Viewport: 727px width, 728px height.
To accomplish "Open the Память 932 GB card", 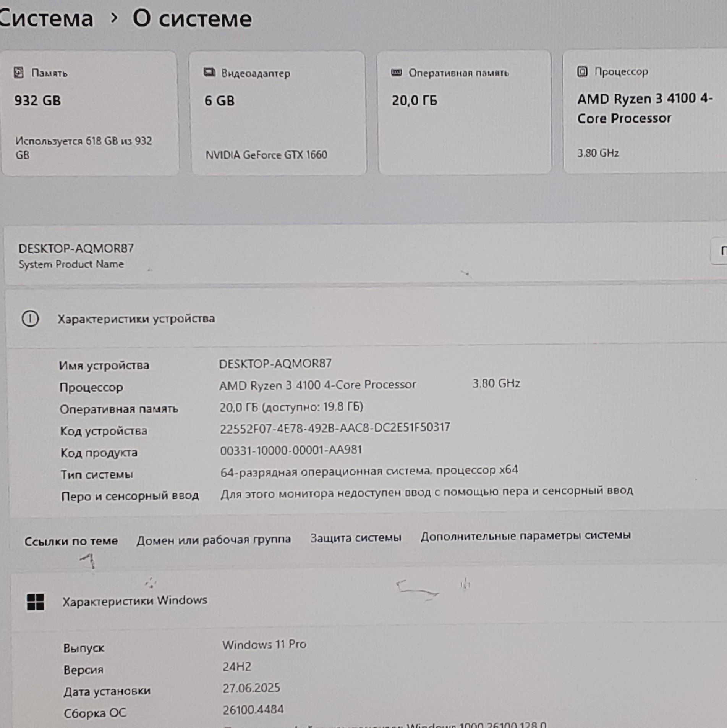I will (90, 113).
